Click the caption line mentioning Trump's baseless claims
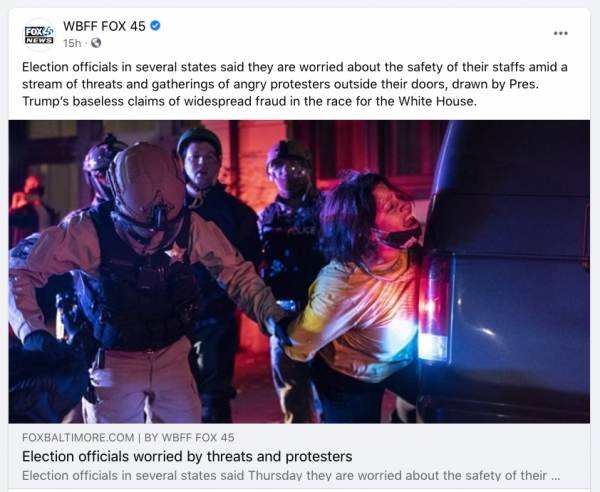600x492 pixels. pos(249,101)
